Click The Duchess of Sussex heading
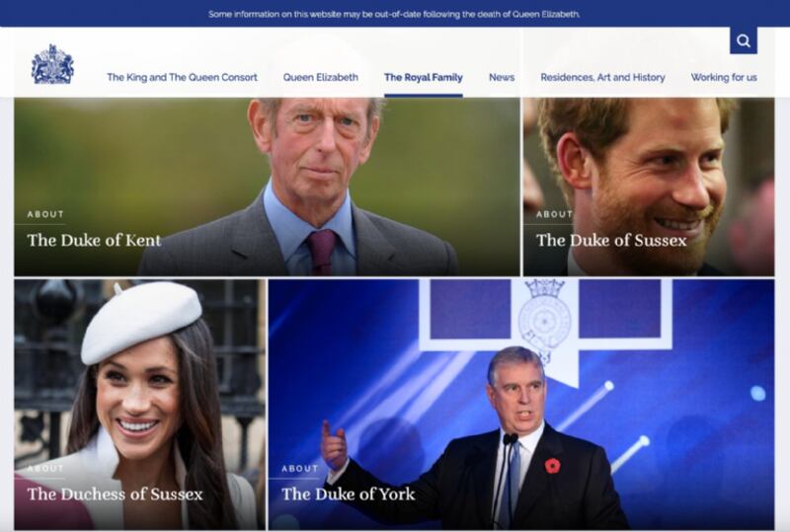The height and width of the screenshot is (532, 790). pyautogui.click(x=115, y=494)
